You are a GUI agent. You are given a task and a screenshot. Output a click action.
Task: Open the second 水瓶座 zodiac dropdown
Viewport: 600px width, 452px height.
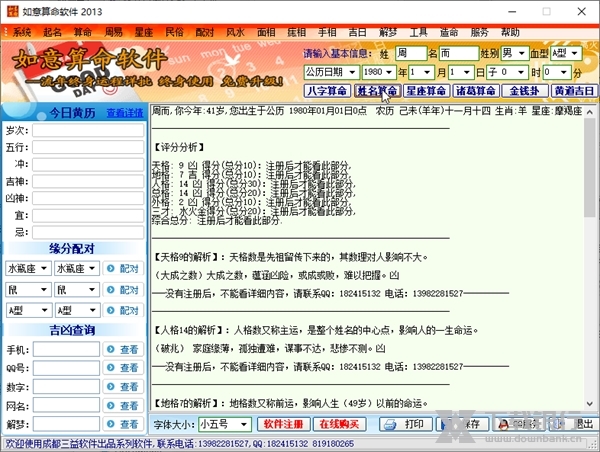click(x=77, y=268)
